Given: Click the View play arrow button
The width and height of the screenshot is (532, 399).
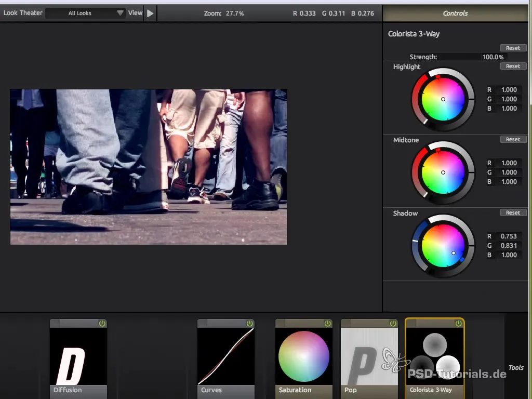Looking at the screenshot, I should click(150, 13).
